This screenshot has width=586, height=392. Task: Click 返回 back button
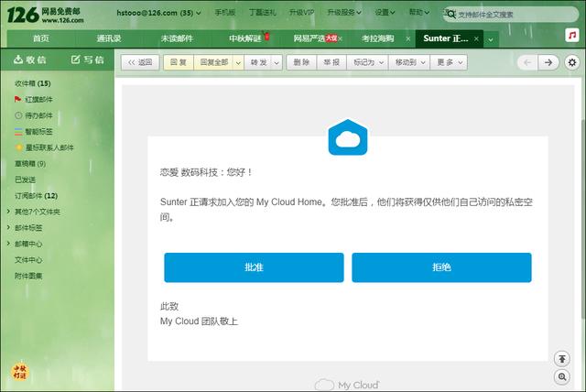click(140, 62)
